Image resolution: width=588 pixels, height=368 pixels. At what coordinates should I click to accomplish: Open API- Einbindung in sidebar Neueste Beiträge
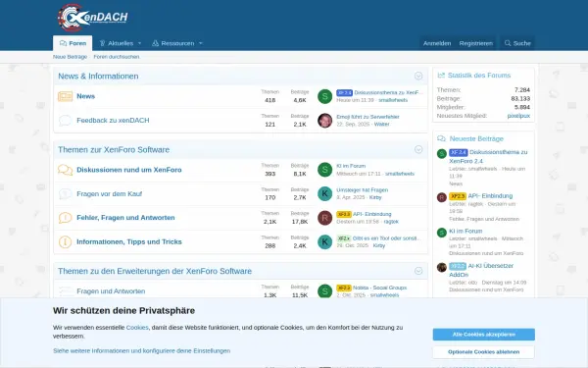pyautogui.click(x=490, y=196)
